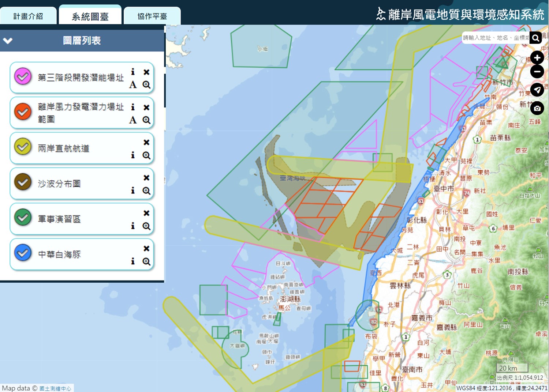
Task: Show info for 兩岸直航航道 layer
Action: (133, 155)
